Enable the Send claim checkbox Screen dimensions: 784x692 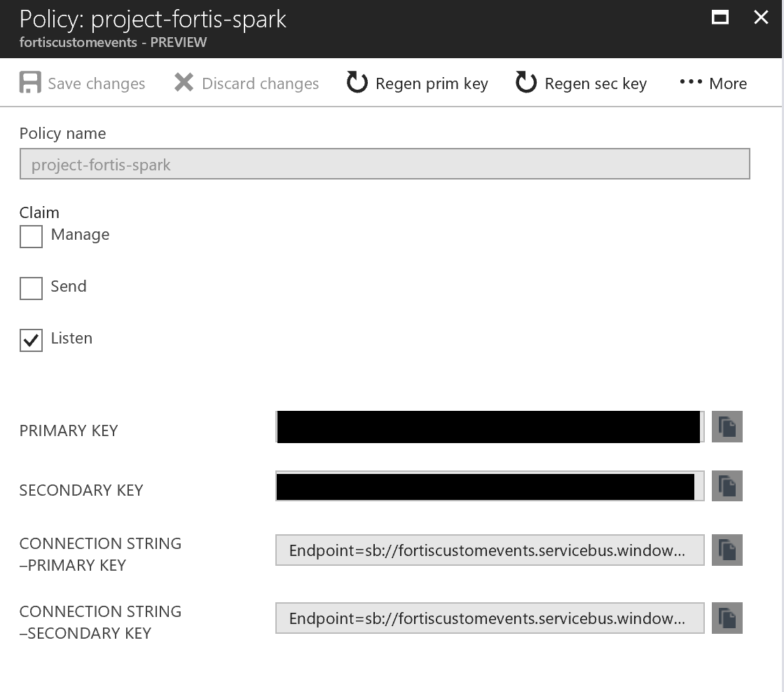click(x=31, y=288)
